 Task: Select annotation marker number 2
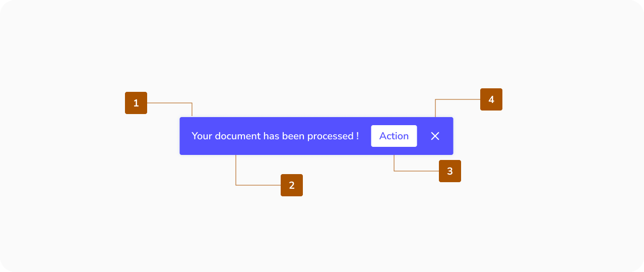coord(292,185)
